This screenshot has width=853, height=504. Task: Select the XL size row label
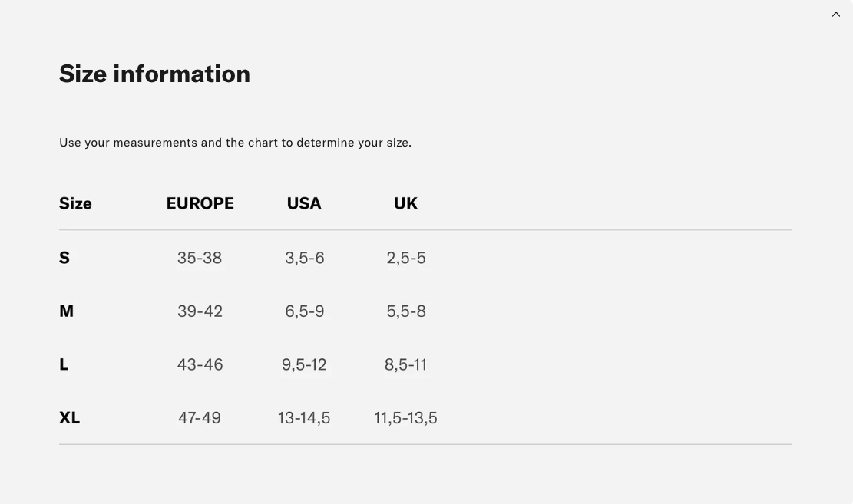tap(69, 418)
